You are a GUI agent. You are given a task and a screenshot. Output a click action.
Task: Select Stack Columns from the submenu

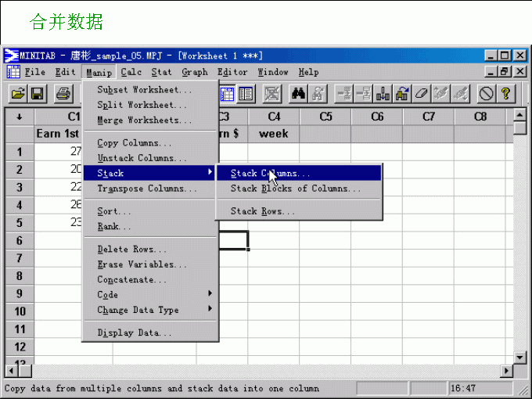click(x=270, y=173)
